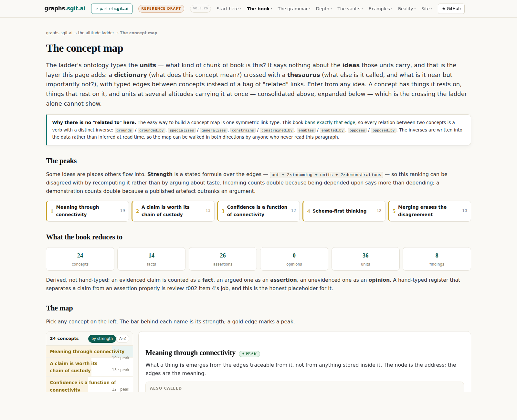Expand The grammar menu
Screen dimensions: 517x420
[294, 9]
